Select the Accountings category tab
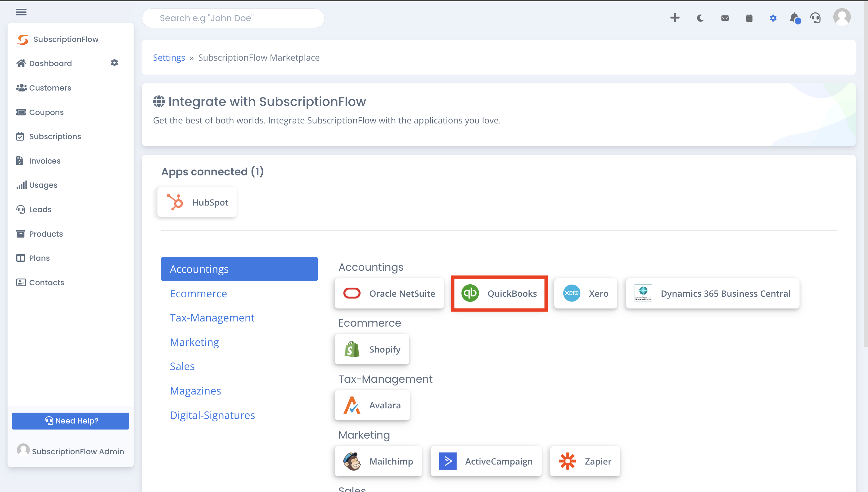 pos(239,269)
